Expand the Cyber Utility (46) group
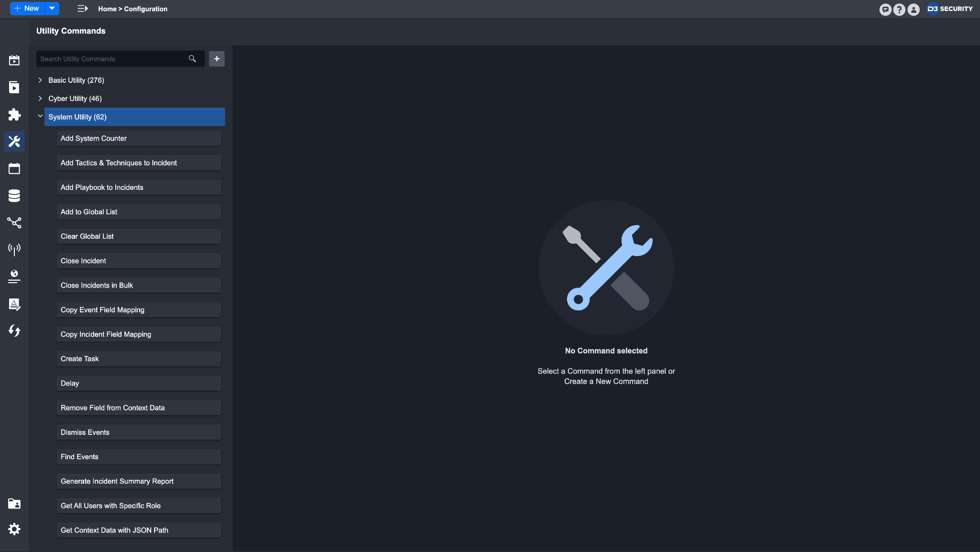 point(40,99)
